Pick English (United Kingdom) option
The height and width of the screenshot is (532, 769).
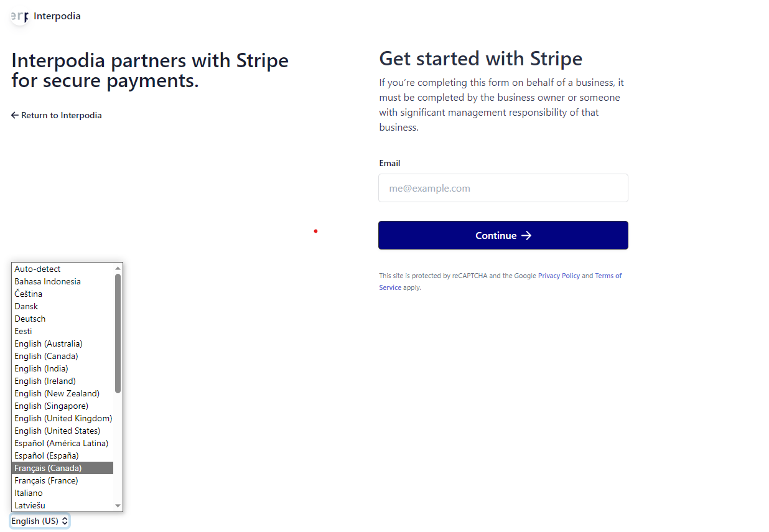(x=63, y=418)
